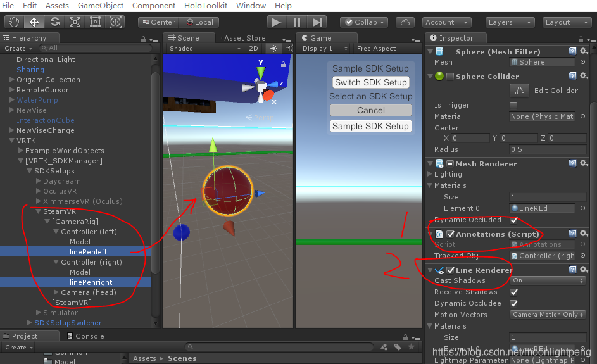
Task: Open Mesh Filter settings gear
Action: click(x=584, y=51)
